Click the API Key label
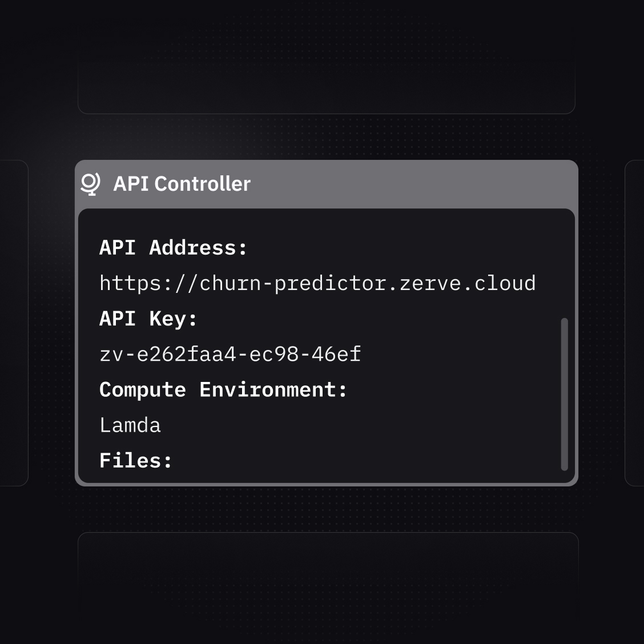The image size is (644, 644). pyautogui.click(x=148, y=319)
